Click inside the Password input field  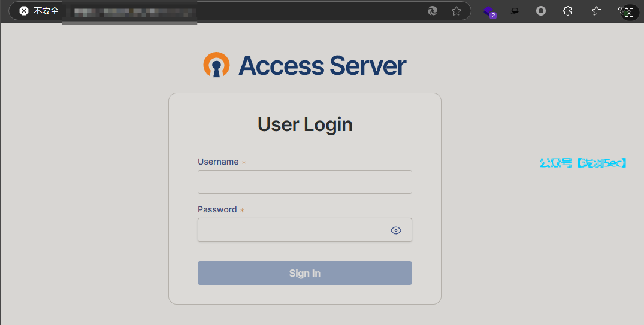point(294,230)
